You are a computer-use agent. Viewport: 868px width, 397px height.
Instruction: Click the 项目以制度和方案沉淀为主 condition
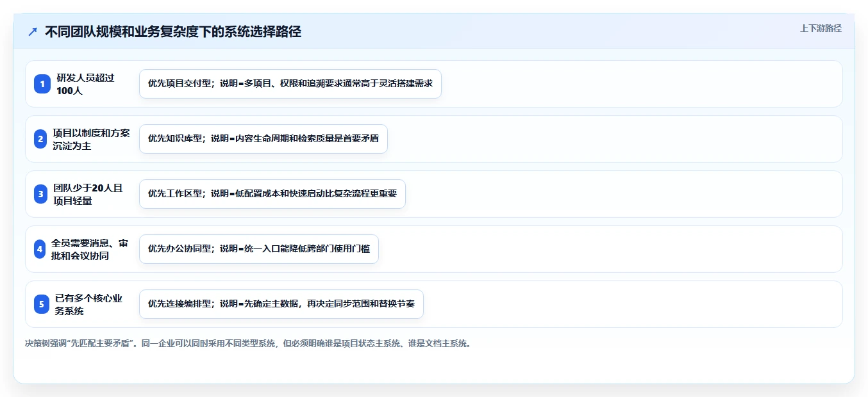[91, 139]
